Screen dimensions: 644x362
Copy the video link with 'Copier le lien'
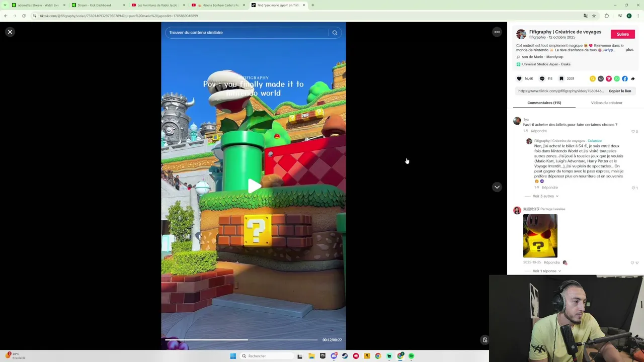coord(620,91)
